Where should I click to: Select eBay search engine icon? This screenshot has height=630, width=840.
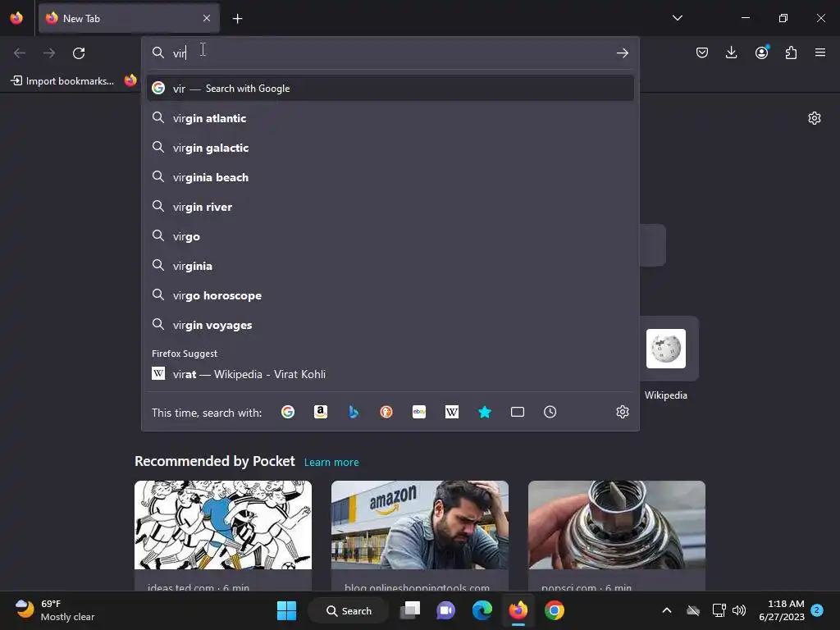pyautogui.click(x=419, y=412)
